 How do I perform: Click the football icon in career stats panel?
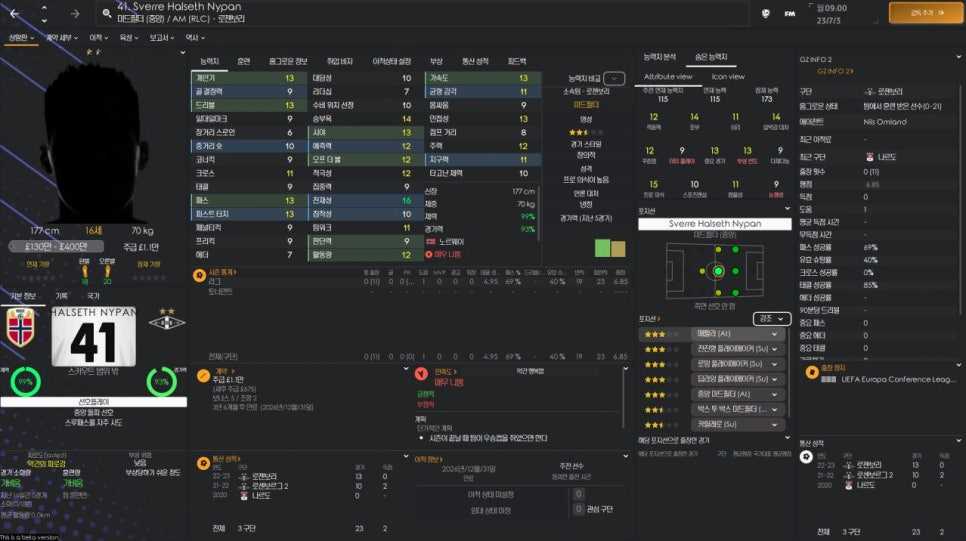(806, 456)
